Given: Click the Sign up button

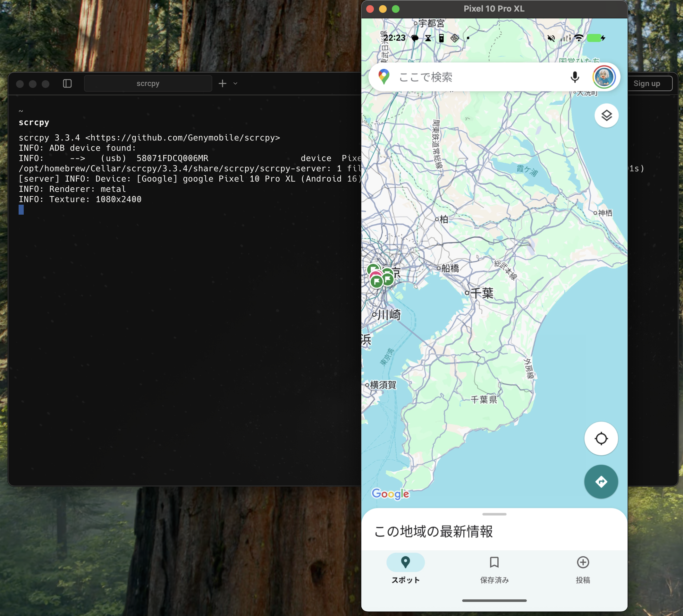Looking at the screenshot, I should pyautogui.click(x=647, y=83).
